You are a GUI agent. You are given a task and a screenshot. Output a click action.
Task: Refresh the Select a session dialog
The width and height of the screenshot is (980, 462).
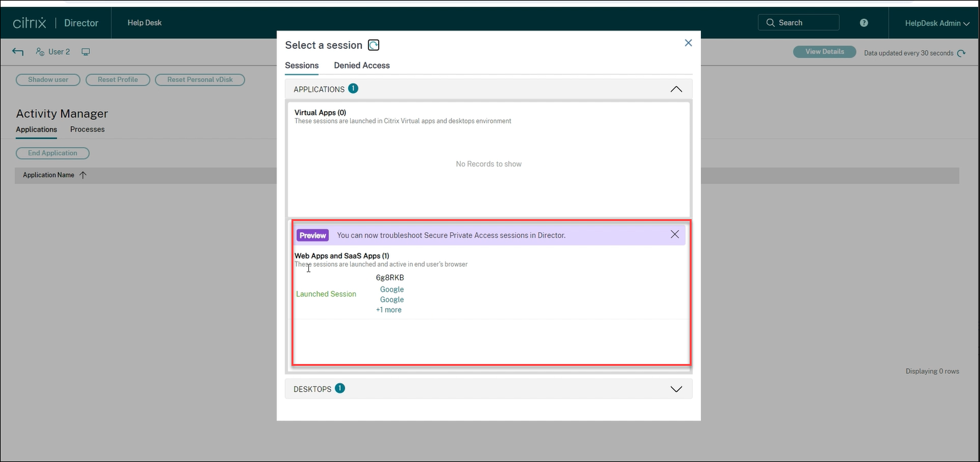click(373, 45)
